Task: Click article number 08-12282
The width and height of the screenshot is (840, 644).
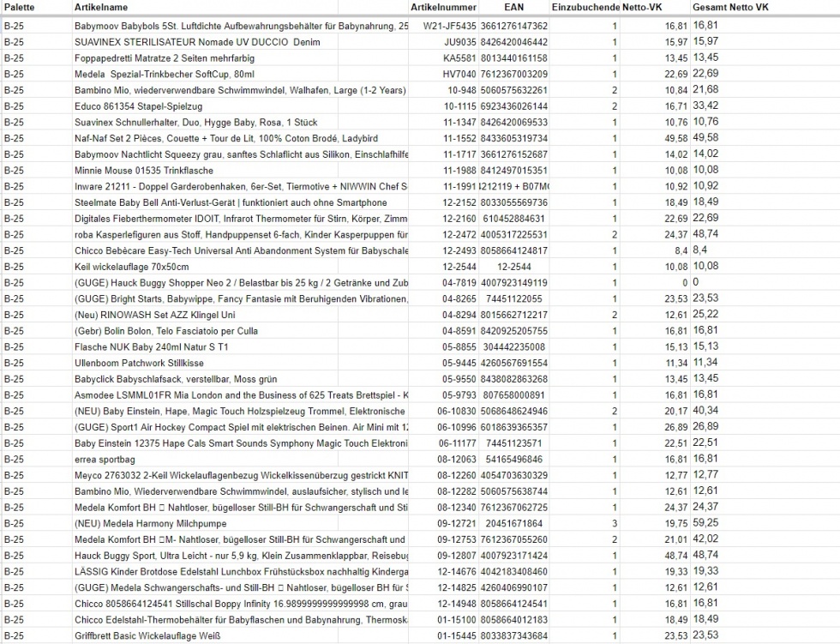Action: pyautogui.click(x=456, y=492)
